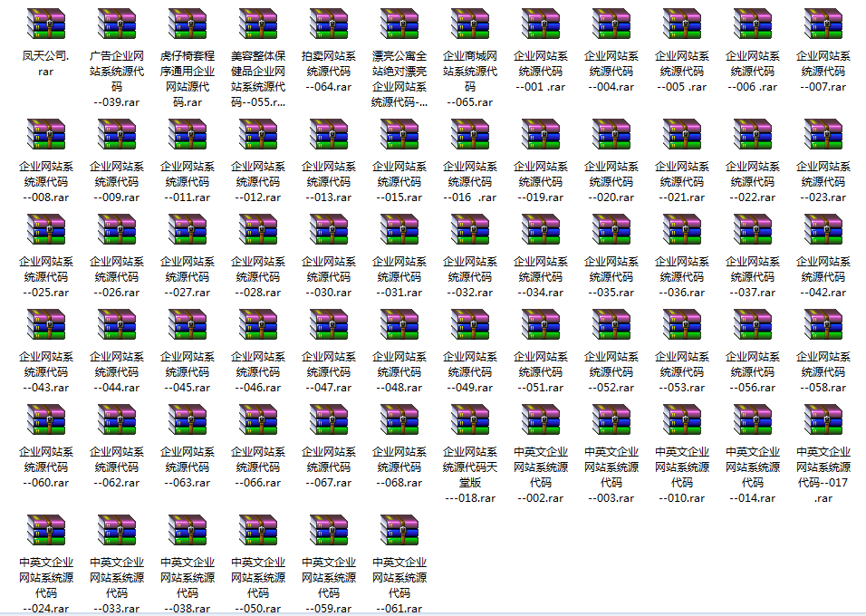Select the 企业网站系统源代码--007.rar icon

[x=823, y=24]
